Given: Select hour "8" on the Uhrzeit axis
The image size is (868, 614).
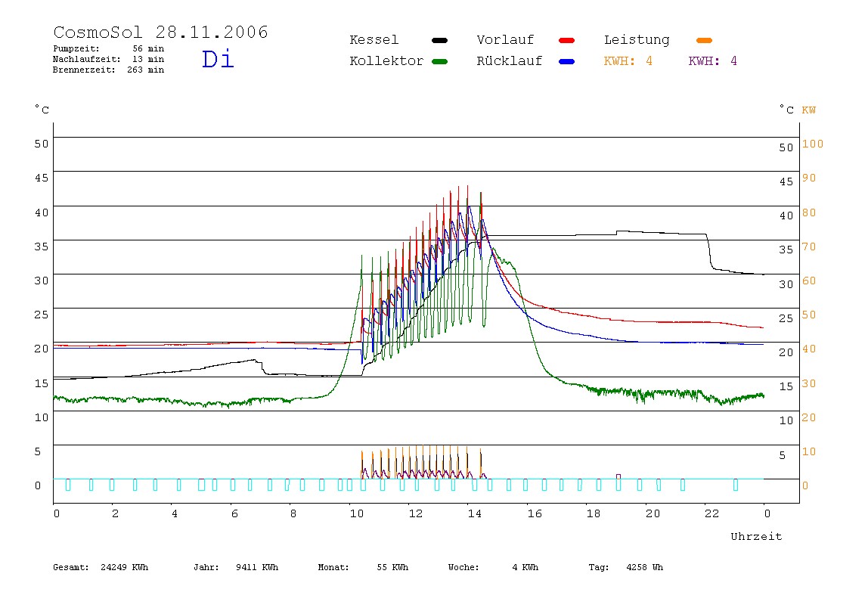Looking at the screenshot, I should point(293,513).
